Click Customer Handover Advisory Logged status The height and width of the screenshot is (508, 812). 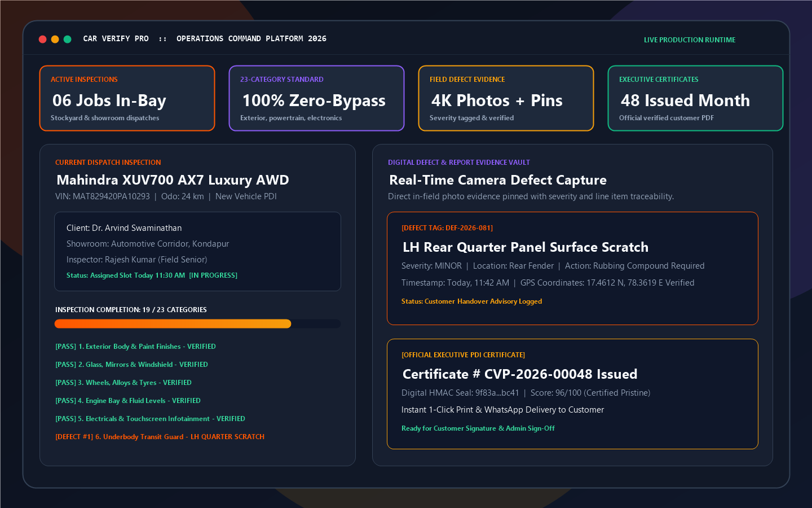pos(471,301)
